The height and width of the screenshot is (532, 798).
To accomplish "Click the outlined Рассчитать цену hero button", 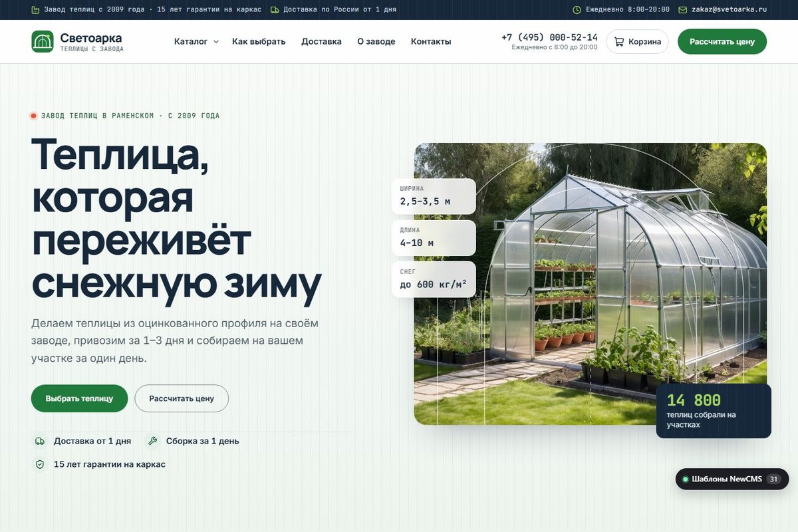I will click(182, 398).
